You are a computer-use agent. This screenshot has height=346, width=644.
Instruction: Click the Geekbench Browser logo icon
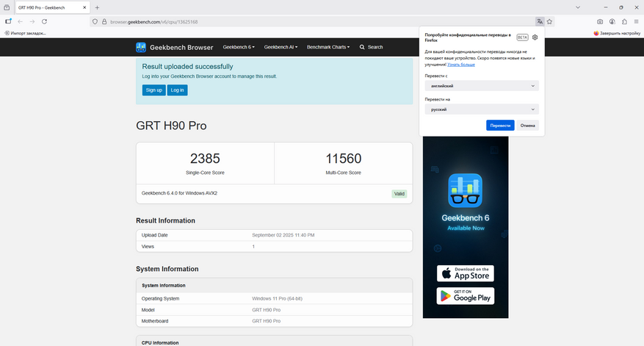[x=141, y=47]
